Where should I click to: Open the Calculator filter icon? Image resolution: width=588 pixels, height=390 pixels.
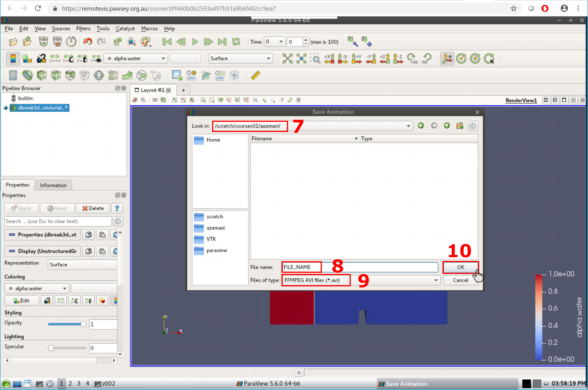[x=13, y=75]
